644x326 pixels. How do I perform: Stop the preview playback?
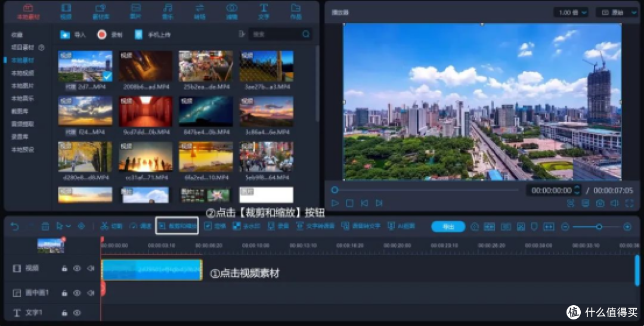(349, 203)
